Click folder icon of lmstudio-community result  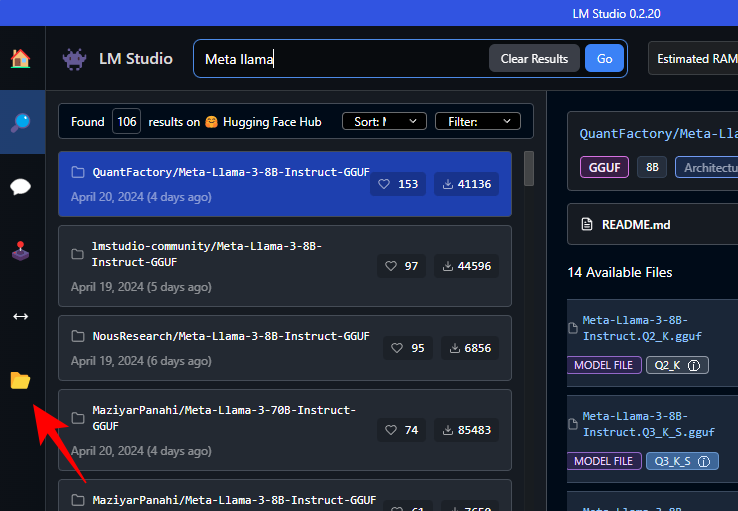coord(77,255)
